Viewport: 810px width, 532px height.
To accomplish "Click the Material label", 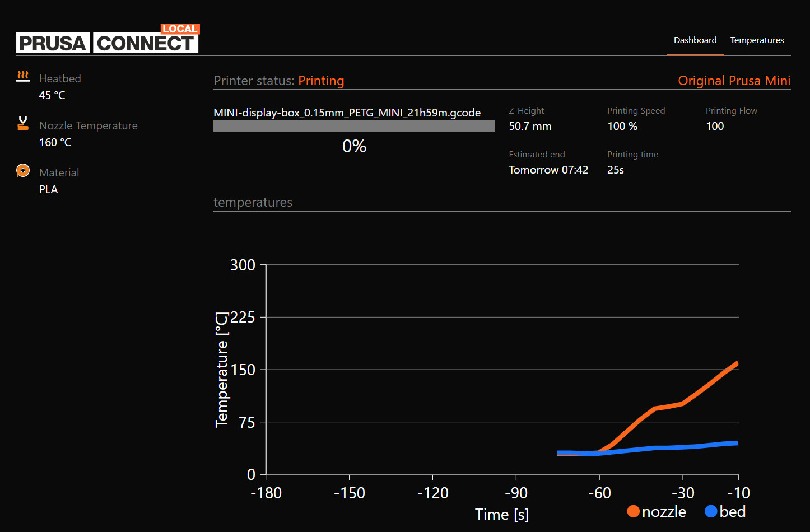I will (59, 172).
